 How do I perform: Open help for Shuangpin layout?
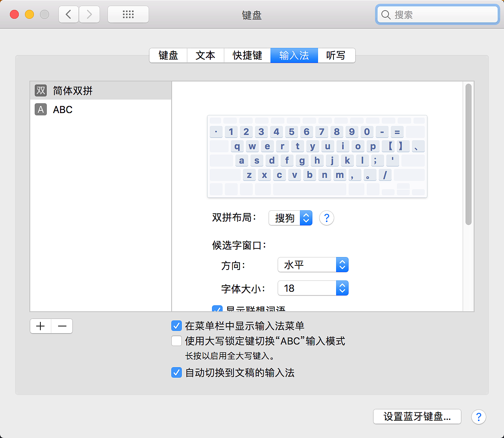point(326,218)
